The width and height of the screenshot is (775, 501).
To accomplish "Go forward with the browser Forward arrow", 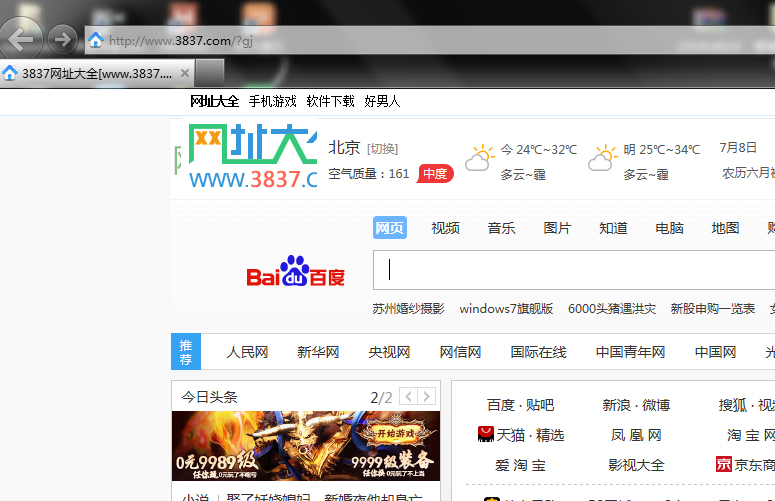I will pos(62,40).
